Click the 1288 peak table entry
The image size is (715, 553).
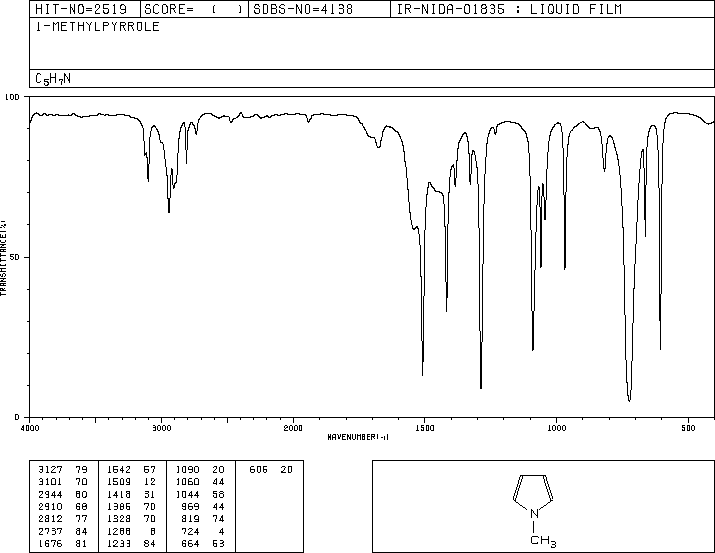pyautogui.click(x=131, y=532)
